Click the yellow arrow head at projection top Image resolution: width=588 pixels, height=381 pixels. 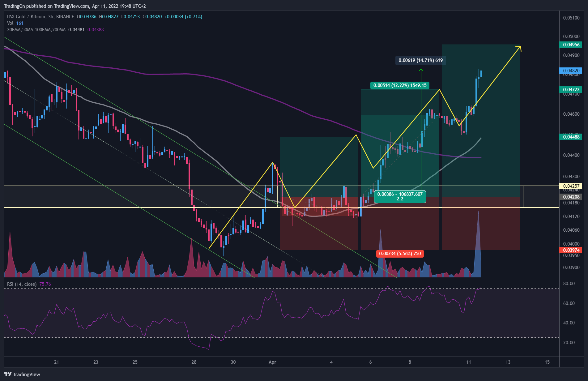(x=519, y=48)
